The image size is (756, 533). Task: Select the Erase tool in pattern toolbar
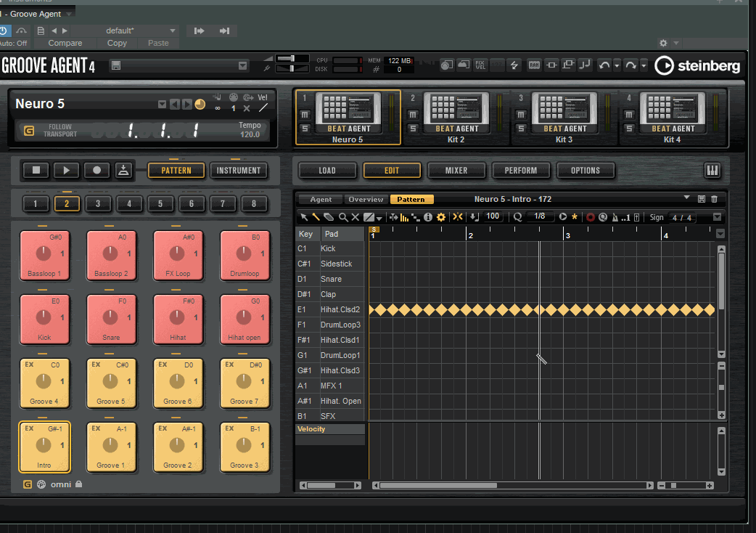[x=329, y=216]
